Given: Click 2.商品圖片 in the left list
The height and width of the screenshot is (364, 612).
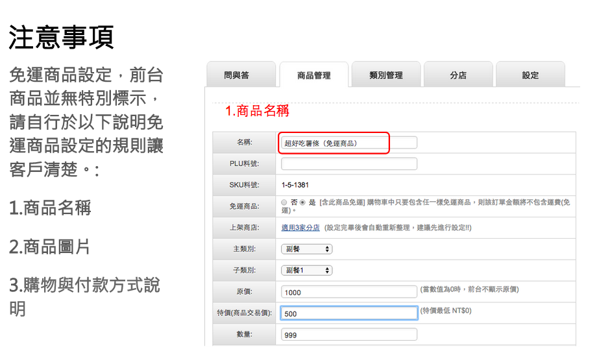Looking at the screenshot, I should pyautogui.click(x=50, y=247).
